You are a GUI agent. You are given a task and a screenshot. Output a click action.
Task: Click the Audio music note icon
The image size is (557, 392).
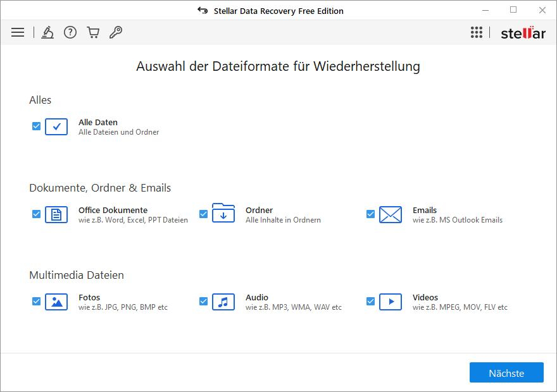[x=223, y=302]
